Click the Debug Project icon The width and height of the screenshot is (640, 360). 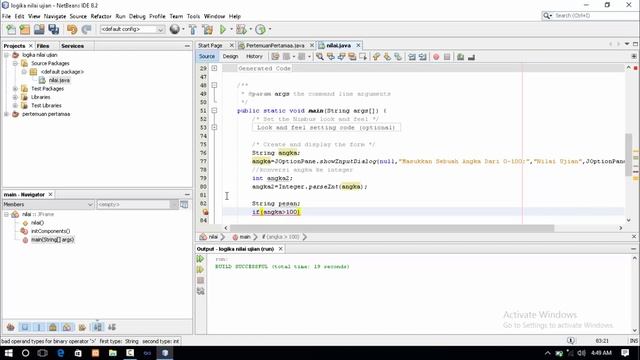[241, 29]
